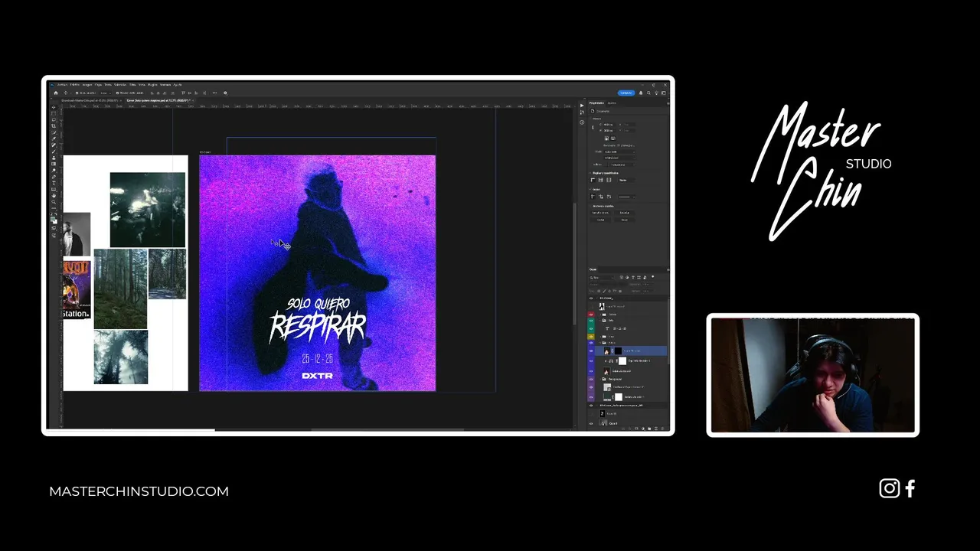The image size is (980, 551).
Task: Select the Lasso tool
Action: point(54,119)
